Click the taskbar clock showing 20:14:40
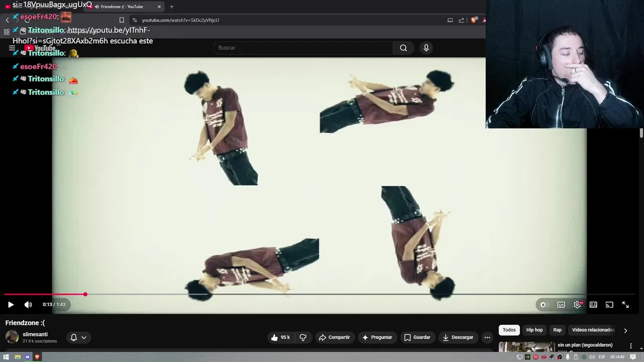The image size is (644, 362). point(617,357)
